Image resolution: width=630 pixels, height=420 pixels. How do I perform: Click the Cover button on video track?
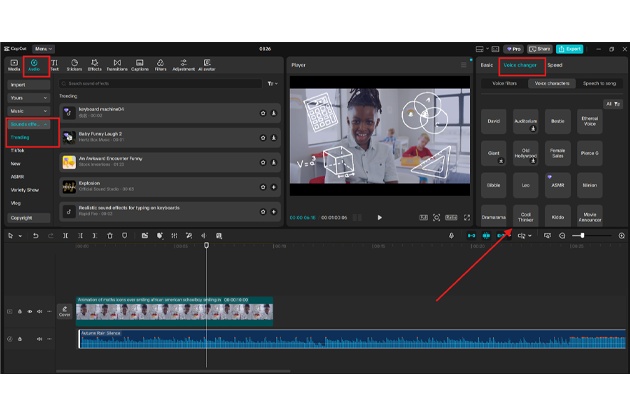pyautogui.click(x=64, y=311)
